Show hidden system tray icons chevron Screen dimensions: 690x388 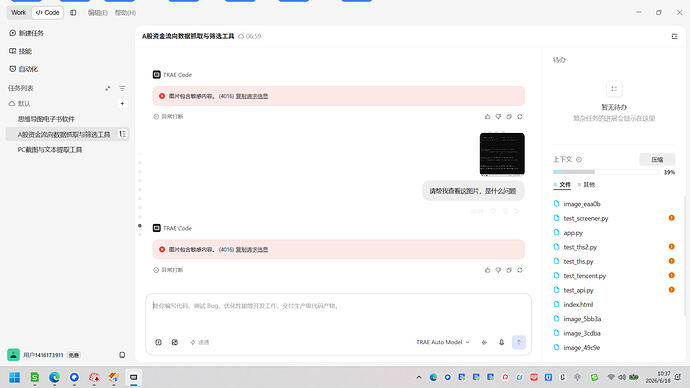pos(418,377)
